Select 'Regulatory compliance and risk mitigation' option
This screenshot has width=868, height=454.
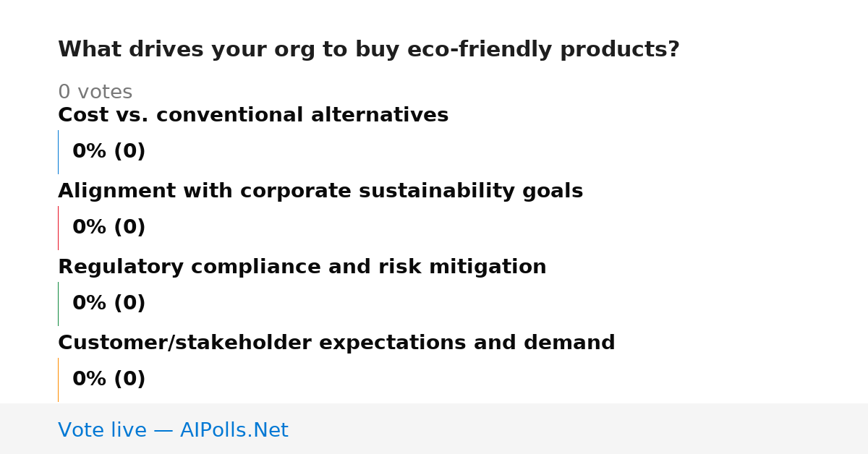tap(302, 267)
